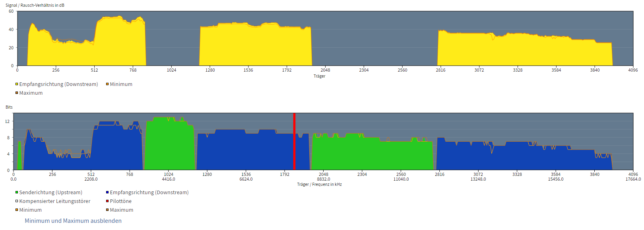The image size is (644, 230).
Task: Click 'Träger / Frequenz in kHz' axis label
Action: click(319, 184)
